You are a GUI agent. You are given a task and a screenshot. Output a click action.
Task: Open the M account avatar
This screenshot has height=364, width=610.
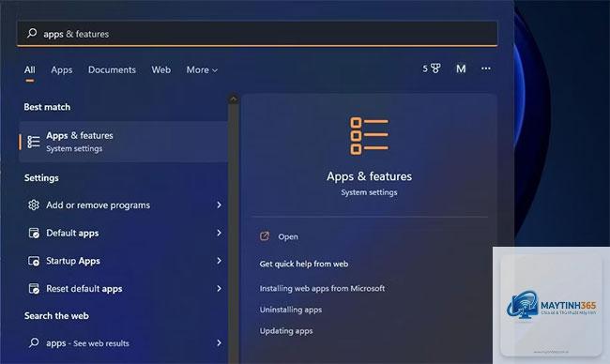461,68
